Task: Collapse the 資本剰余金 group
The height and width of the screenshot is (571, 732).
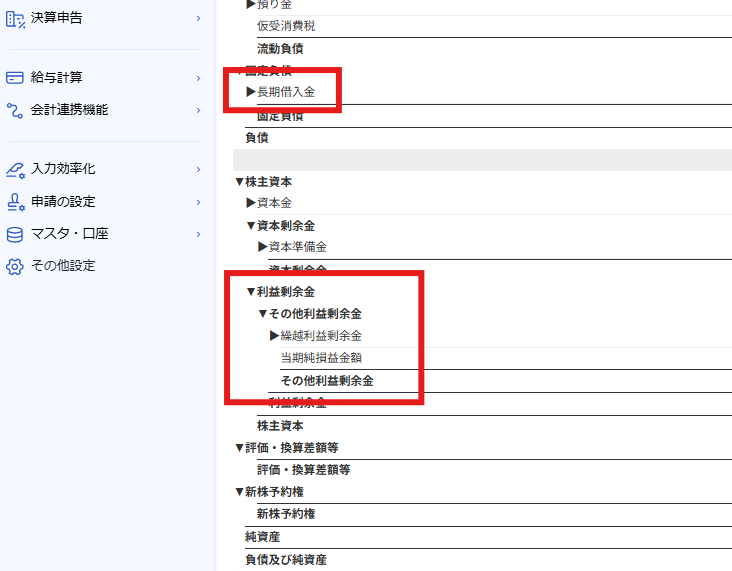Action: click(251, 226)
